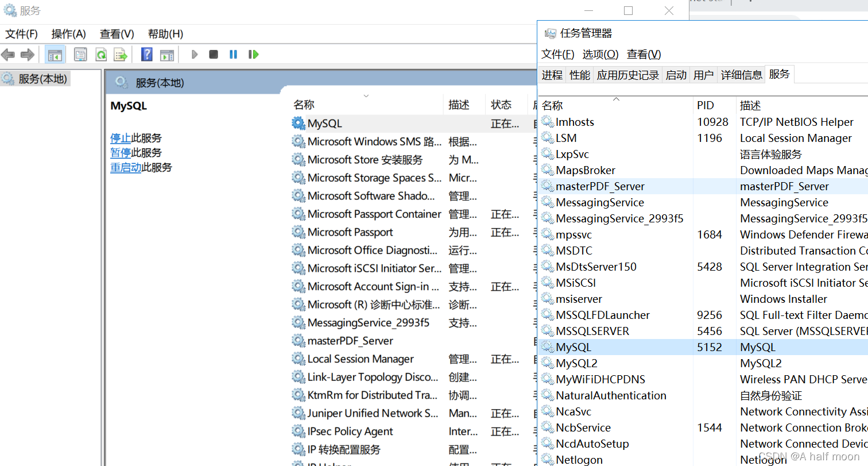The width and height of the screenshot is (868, 466).
Task: Select the MyWiFiDHCPDNS row in Task Manager
Action: click(703, 379)
